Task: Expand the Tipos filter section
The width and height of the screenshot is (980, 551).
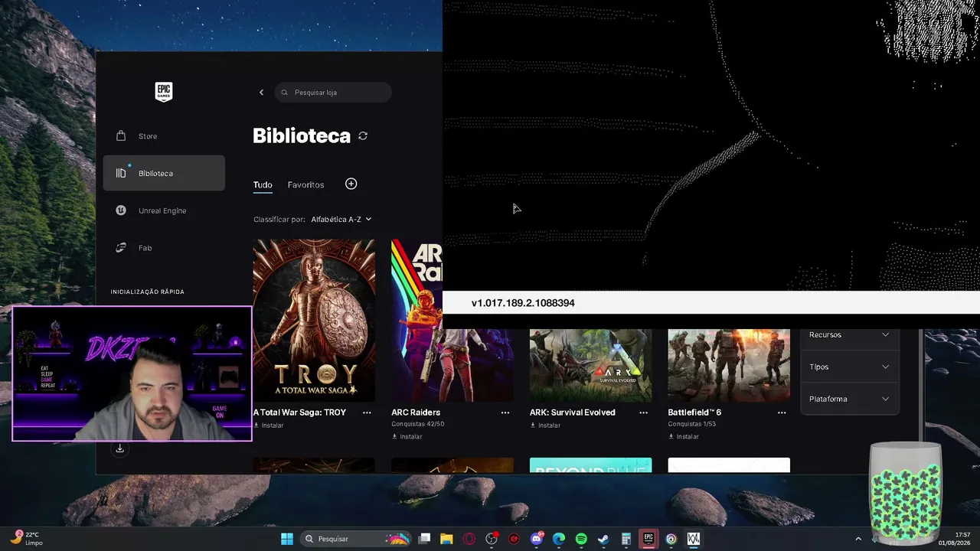Action: tap(849, 367)
